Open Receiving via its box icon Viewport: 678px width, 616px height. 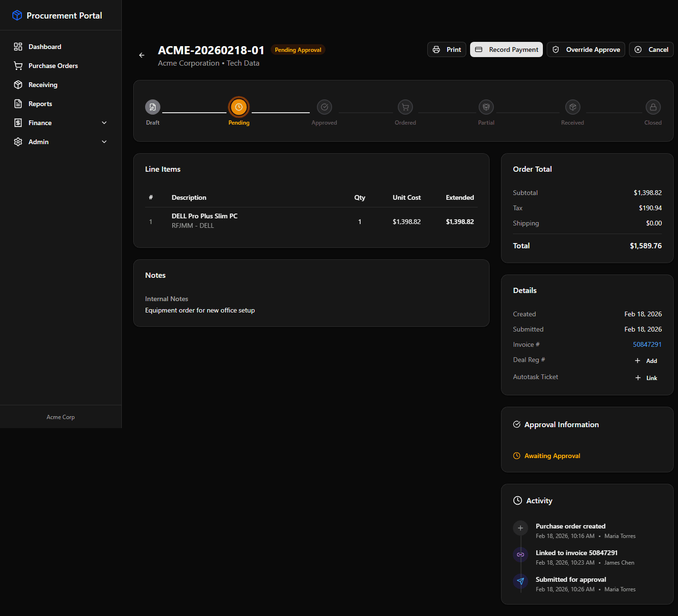click(x=18, y=85)
